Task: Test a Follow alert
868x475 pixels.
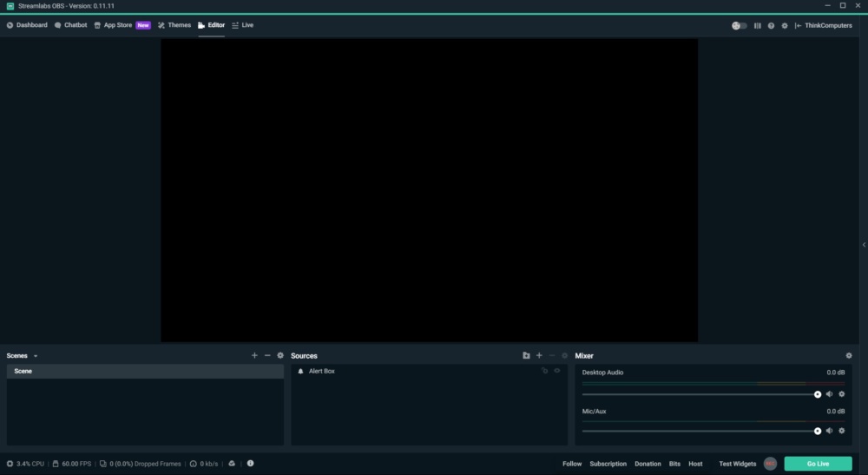Action: pos(572,464)
